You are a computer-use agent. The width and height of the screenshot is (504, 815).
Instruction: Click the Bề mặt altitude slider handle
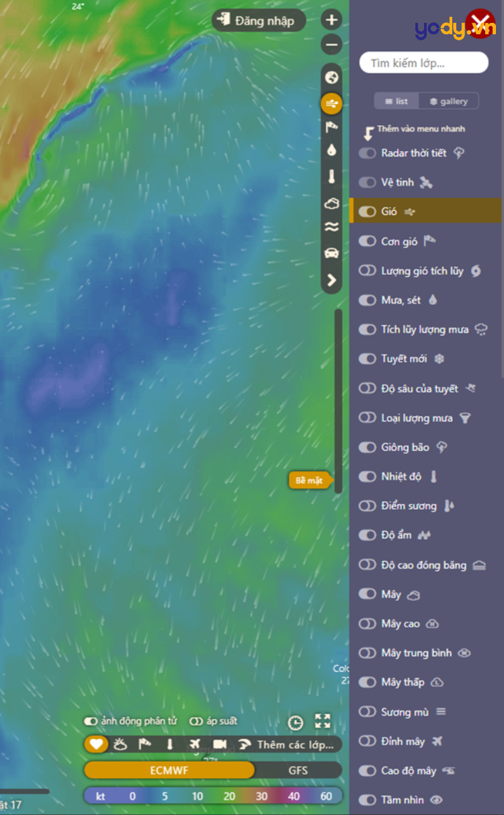pos(310,481)
